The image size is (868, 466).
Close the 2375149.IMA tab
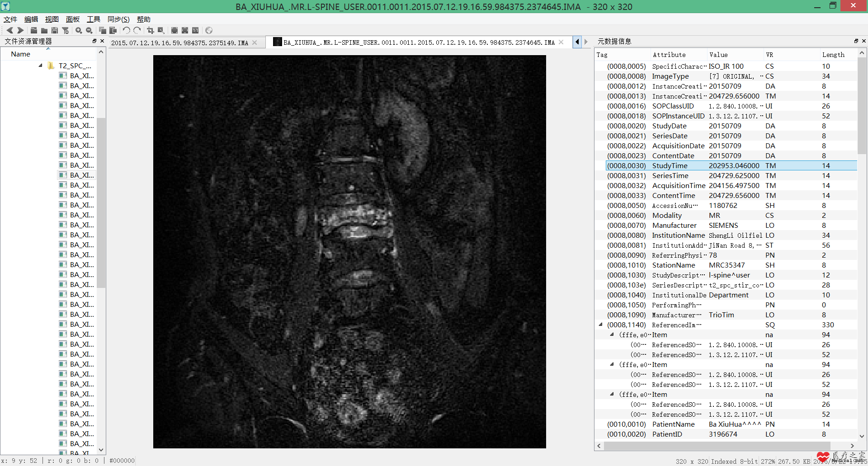[255, 42]
